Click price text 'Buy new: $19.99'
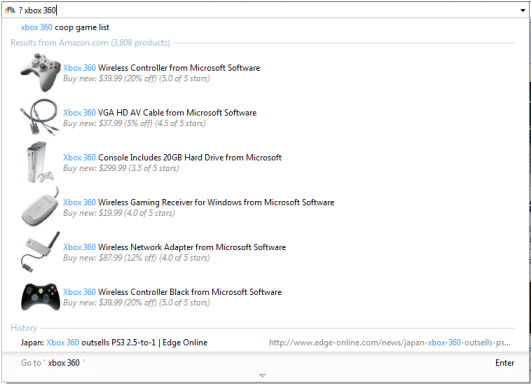531x386 pixels. 92,213
